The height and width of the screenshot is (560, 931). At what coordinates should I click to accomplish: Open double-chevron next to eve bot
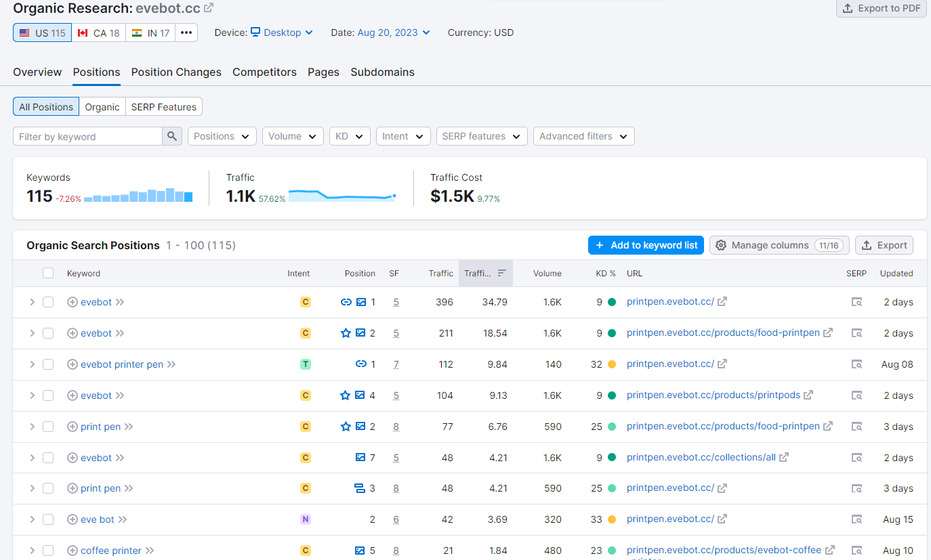pyautogui.click(x=123, y=519)
